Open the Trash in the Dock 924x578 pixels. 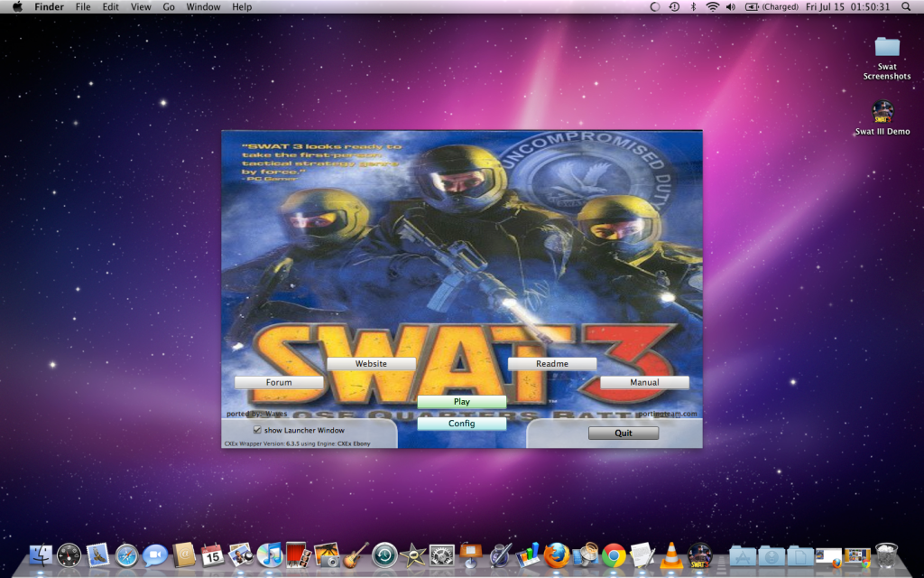(x=886, y=555)
